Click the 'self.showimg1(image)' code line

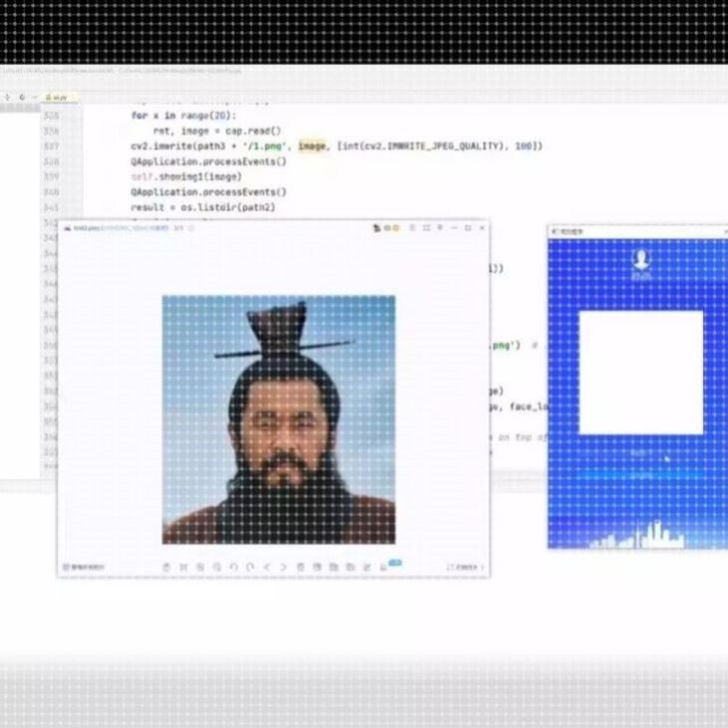[x=186, y=177]
